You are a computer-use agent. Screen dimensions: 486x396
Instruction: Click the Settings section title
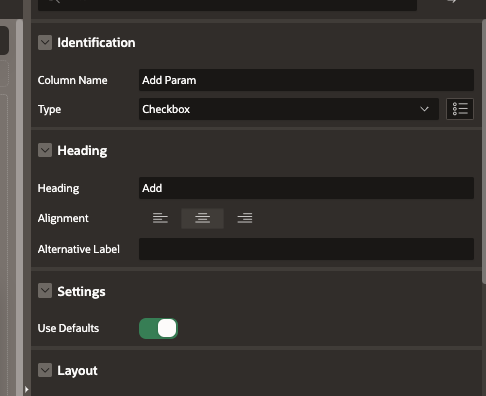(81, 291)
